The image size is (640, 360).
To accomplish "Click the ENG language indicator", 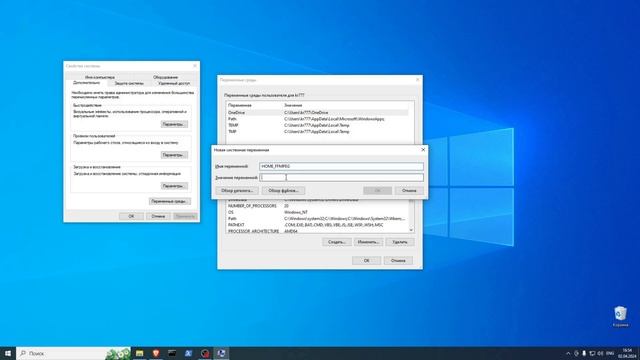I will pos(610,353).
